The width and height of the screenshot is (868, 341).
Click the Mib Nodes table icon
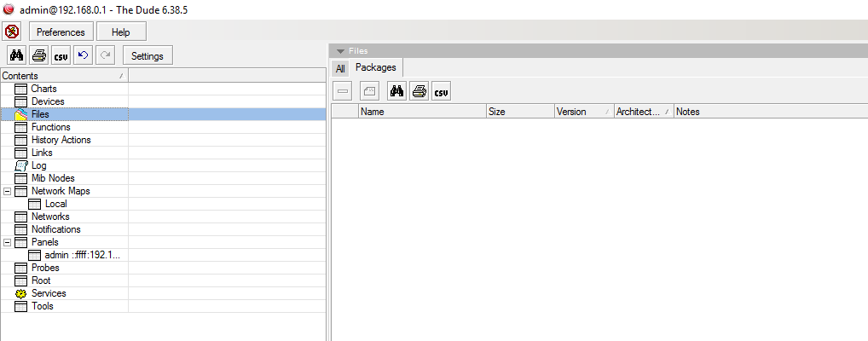20,178
